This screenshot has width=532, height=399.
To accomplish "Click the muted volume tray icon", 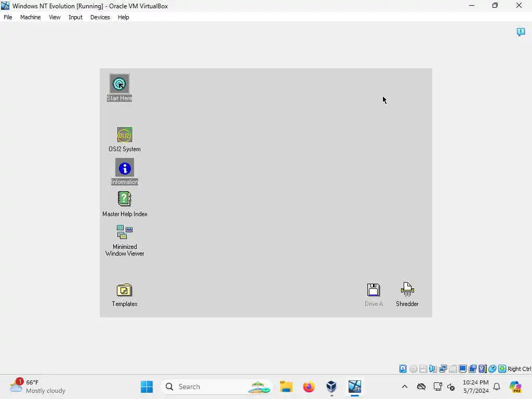I will (451, 387).
